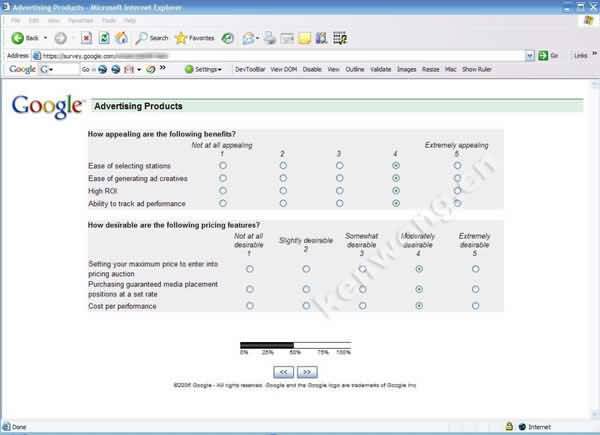This screenshot has height=435, width=600.
Task: Click the previous page << button
Action: pyautogui.click(x=284, y=371)
